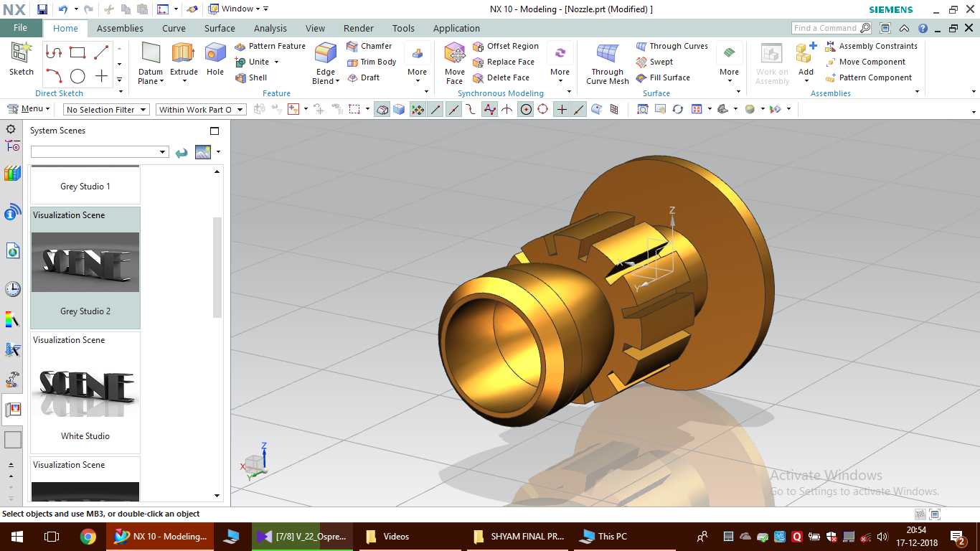Click the Fill Surface button
This screenshot has width=980, height=551.
point(663,77)
